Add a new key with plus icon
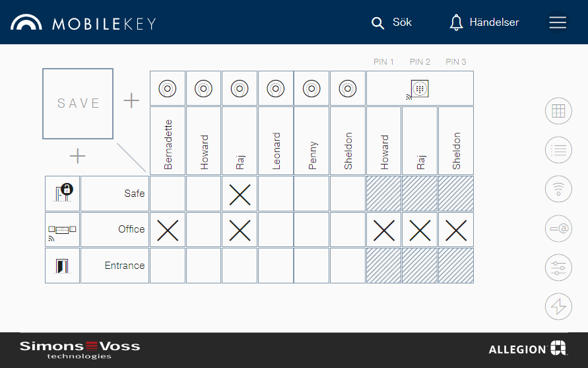Image resolution: width=588 pixels, height=368 pixels. click(x=132, y=101)
